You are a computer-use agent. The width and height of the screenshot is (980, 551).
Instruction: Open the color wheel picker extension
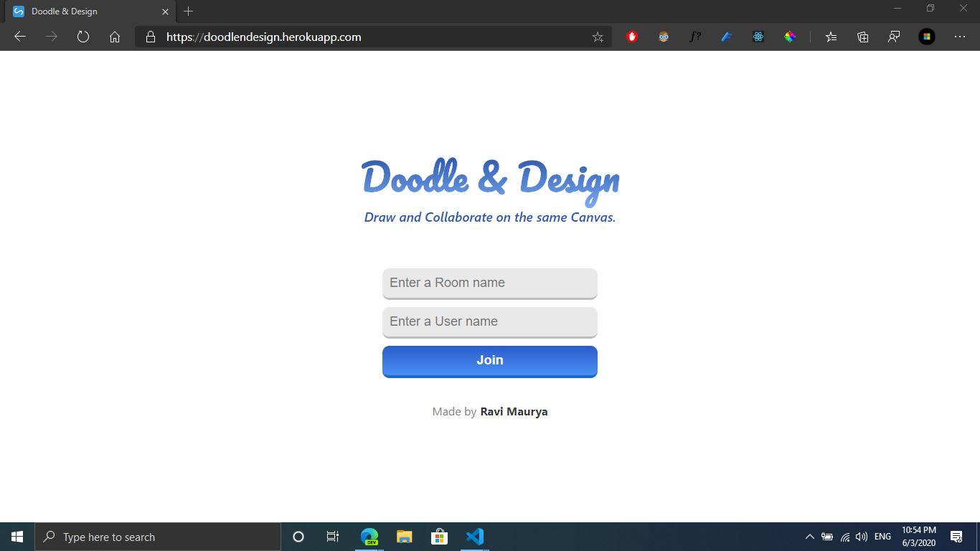(x=789, y=37)
